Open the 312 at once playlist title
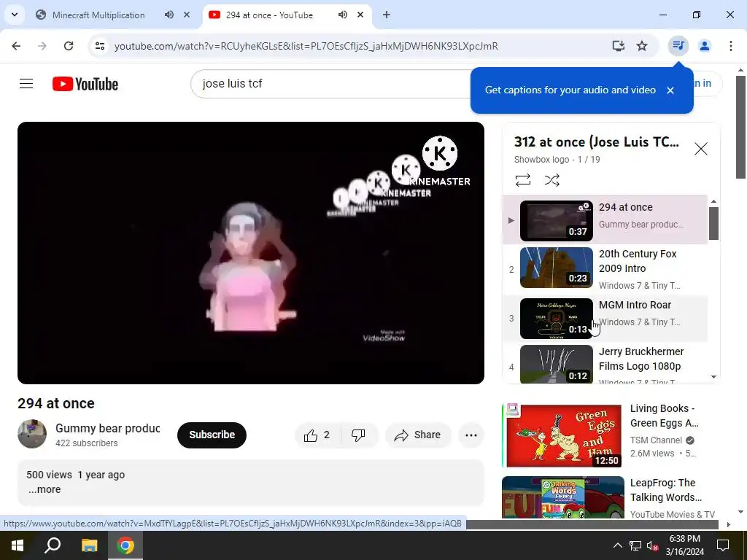747x560 pixels. coord(597,142)
